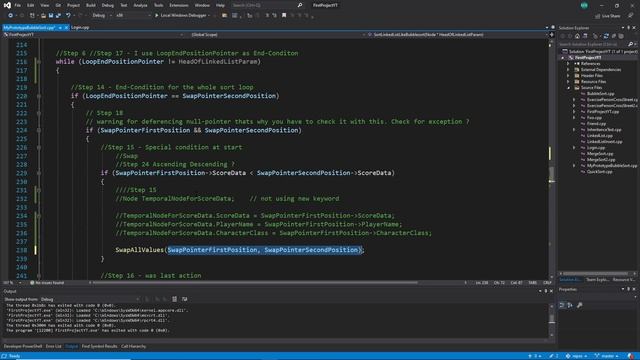Viewport: 640px width, 360px height.
Task: Open the File menu
Action: pos(18,5)
